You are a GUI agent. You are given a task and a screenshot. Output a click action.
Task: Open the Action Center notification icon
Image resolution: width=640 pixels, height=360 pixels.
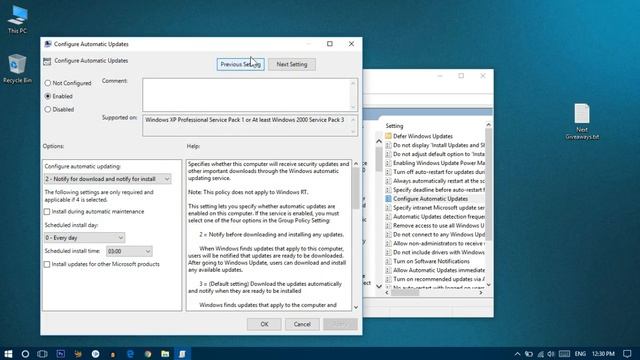tap(627, 353)
